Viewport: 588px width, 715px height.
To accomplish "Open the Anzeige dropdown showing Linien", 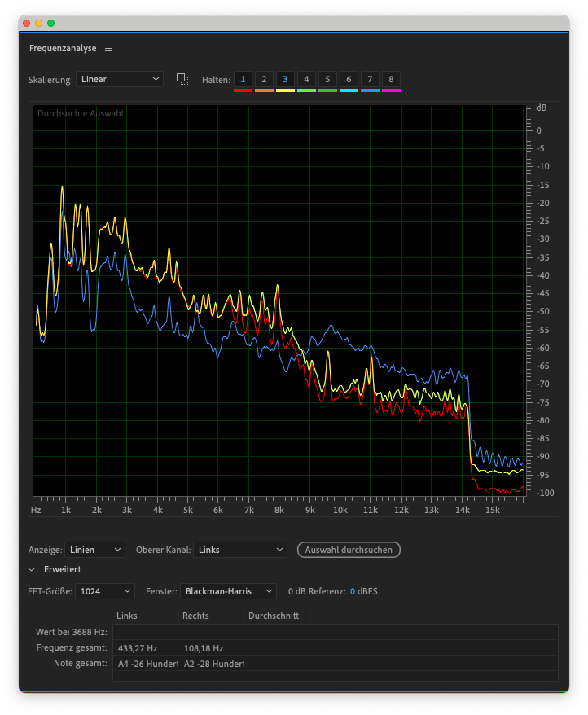I will tap(94, 550).
